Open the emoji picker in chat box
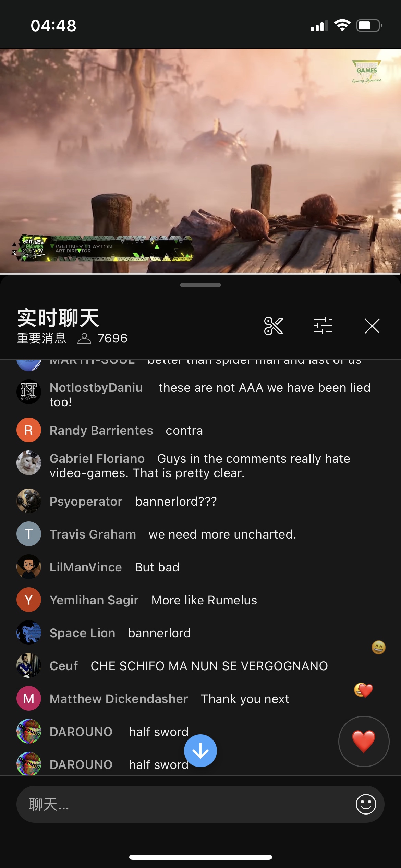401x868 pixels. 366,804
